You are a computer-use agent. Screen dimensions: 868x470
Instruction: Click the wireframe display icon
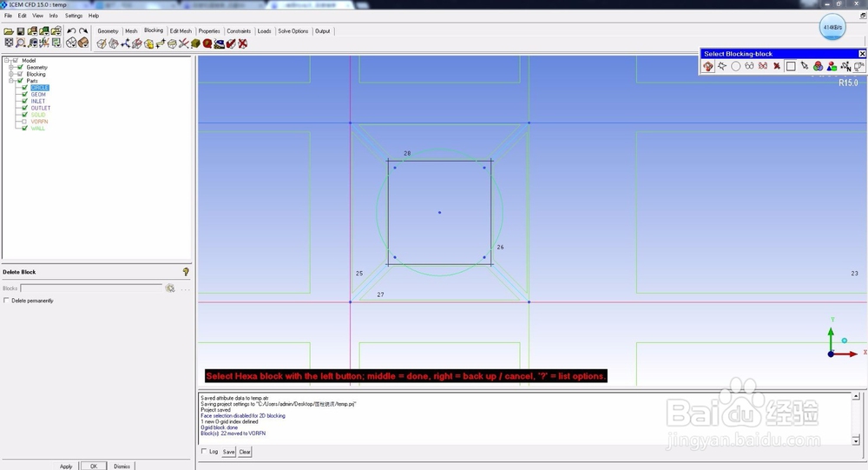71,43
